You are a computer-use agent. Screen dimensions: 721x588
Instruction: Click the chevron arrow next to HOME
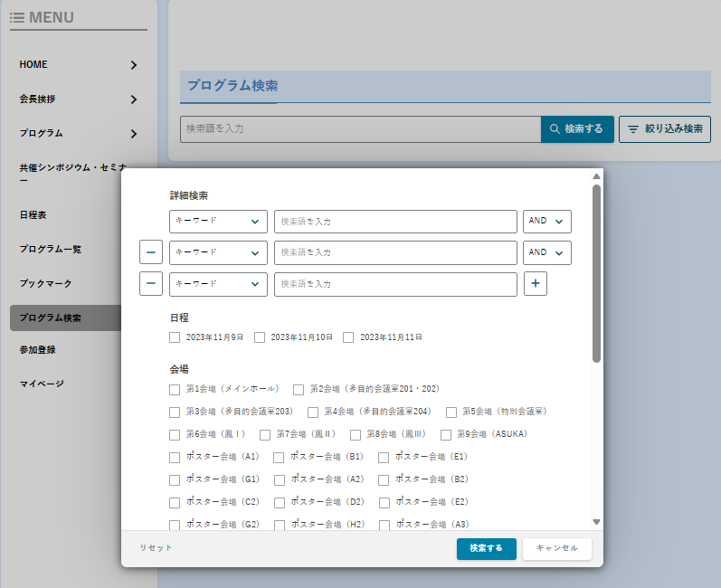[134, 65]
